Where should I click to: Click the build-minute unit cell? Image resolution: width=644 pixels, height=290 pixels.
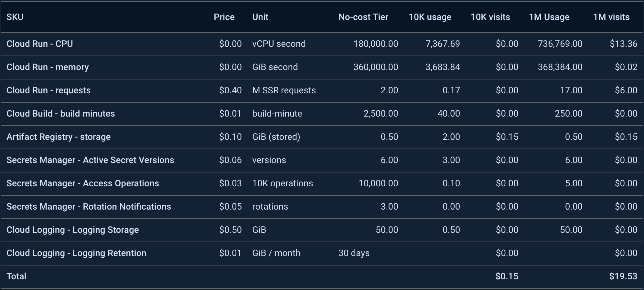[277, 114]
